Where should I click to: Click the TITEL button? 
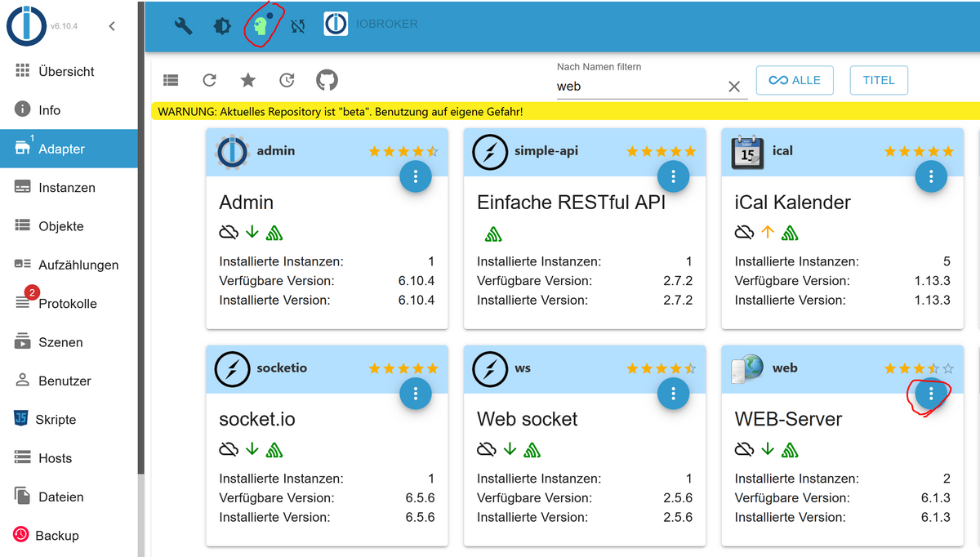click(879, 80)
